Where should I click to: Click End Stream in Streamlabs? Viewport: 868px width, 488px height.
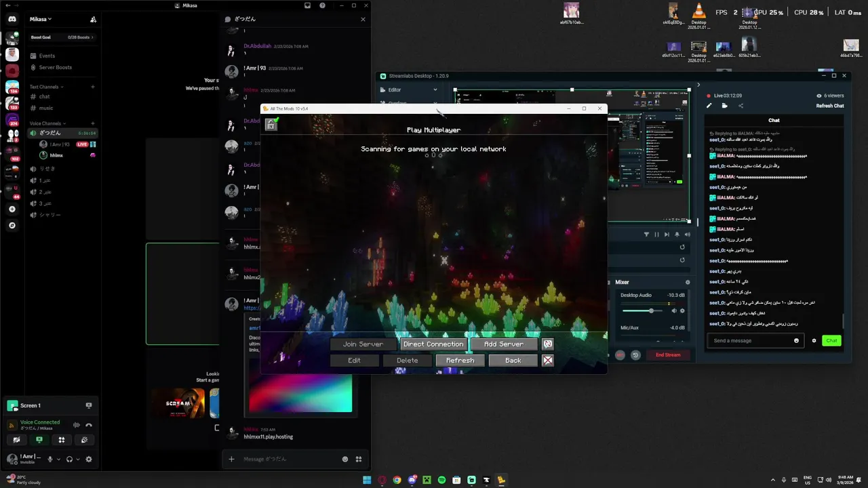(x=668, y=354)
